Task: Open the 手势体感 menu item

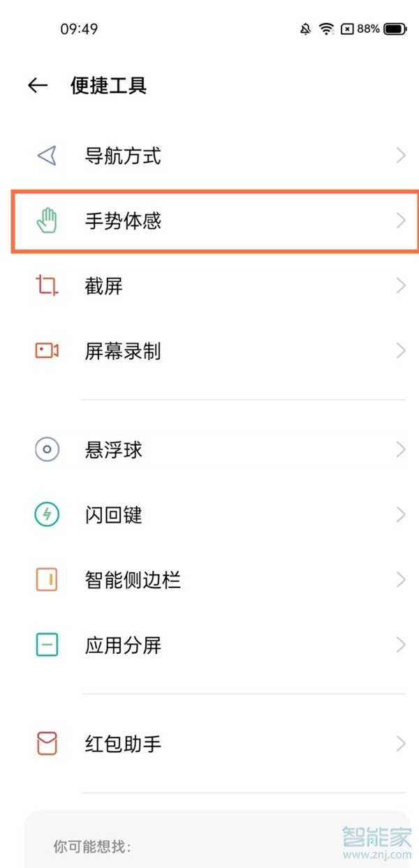Action: [123, 221]
